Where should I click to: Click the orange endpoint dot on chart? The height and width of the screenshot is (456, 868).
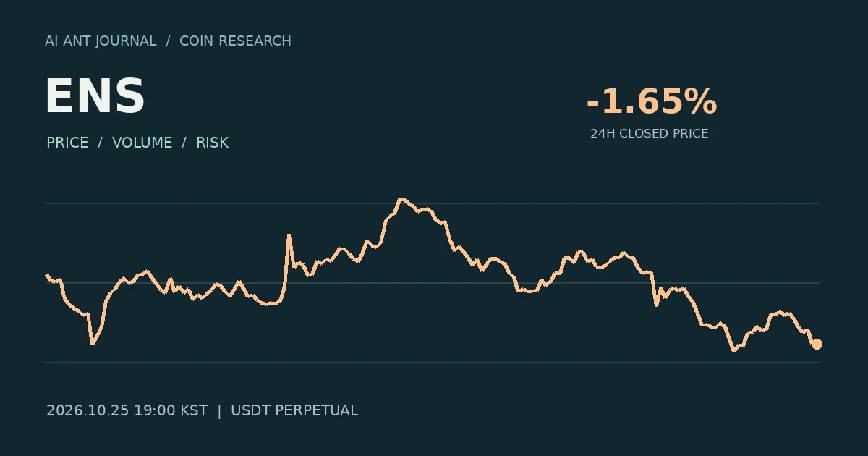click(x=817, y=344)
